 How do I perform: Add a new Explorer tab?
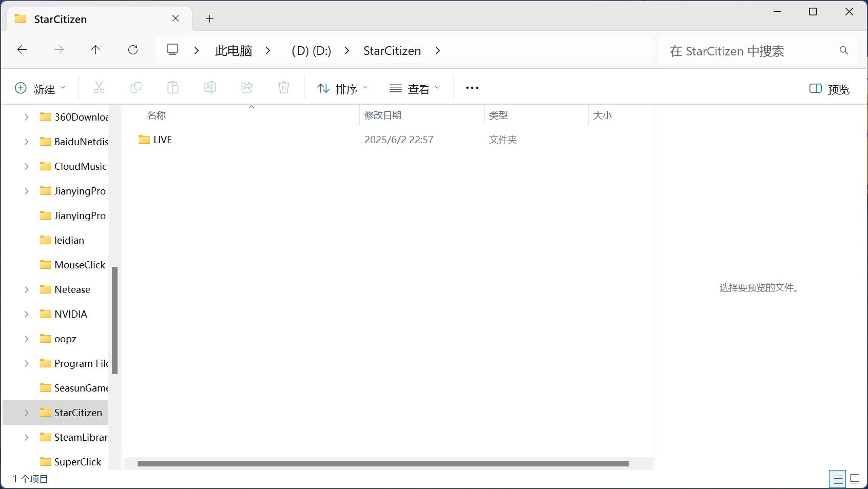point(209,18)
